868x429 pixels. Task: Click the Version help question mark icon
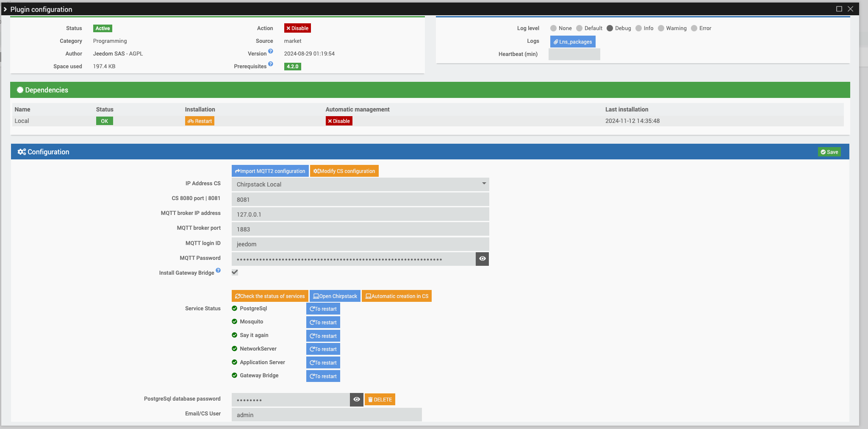point(271,51)
